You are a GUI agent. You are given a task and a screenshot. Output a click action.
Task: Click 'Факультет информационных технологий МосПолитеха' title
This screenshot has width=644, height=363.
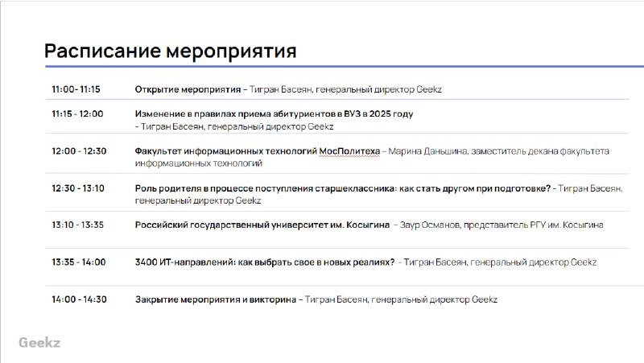(x=258, y=151)
